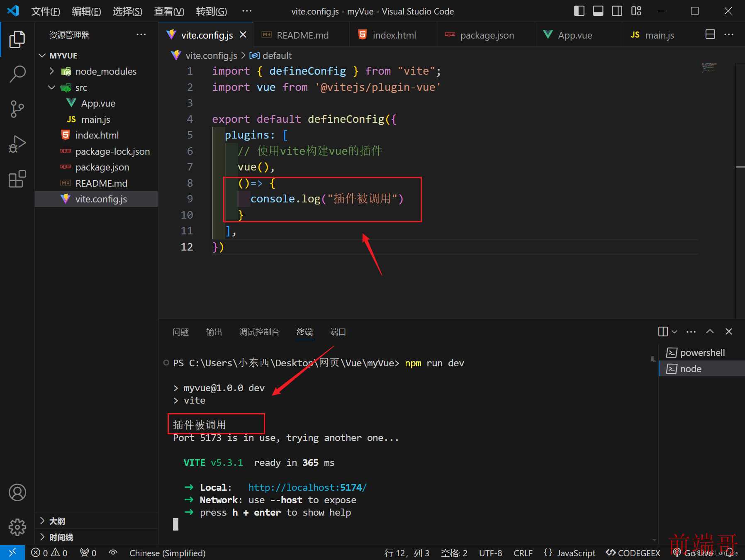Toggle the bottom panel layout button
Image resolution: width=745 pixels, height=560 pixels.
click(598, 11)
